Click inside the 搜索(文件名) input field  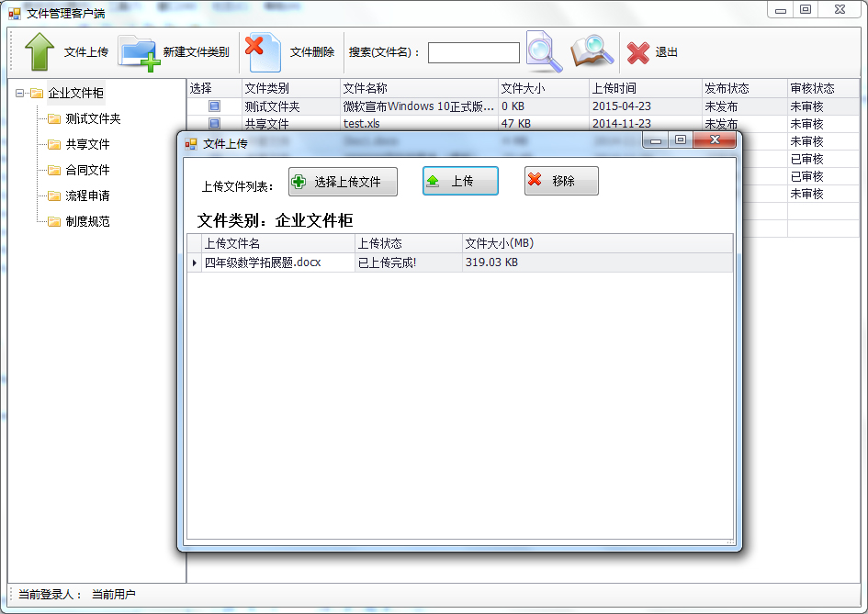pos(474,52)
